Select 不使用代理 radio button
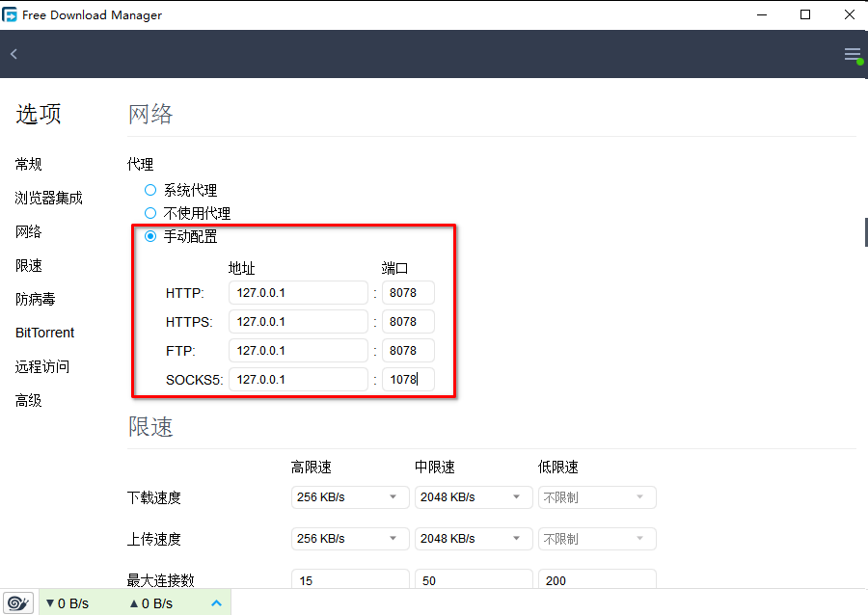 pos(150,213)
